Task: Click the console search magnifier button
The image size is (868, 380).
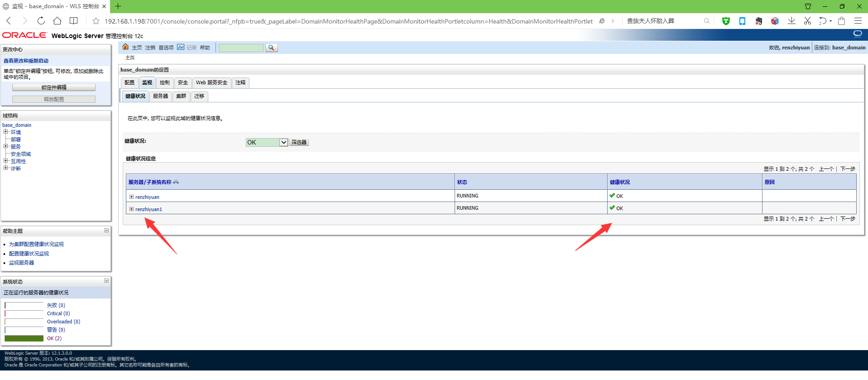Action: 271,48
